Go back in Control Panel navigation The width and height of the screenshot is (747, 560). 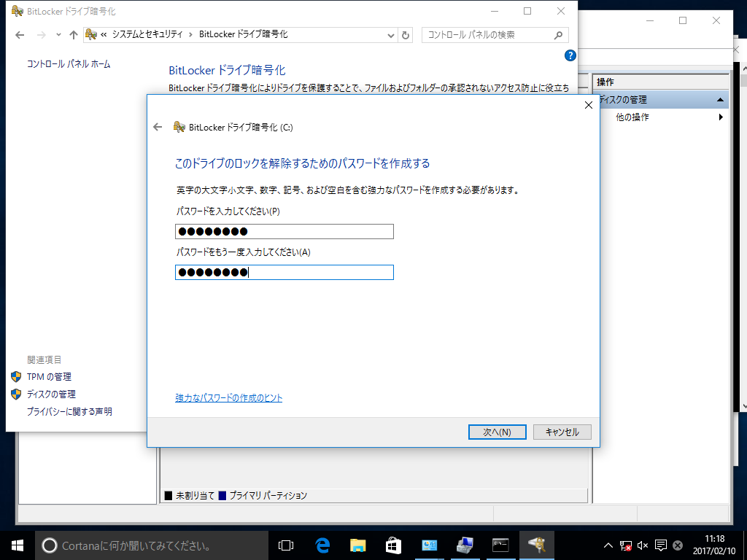(20, 35)
